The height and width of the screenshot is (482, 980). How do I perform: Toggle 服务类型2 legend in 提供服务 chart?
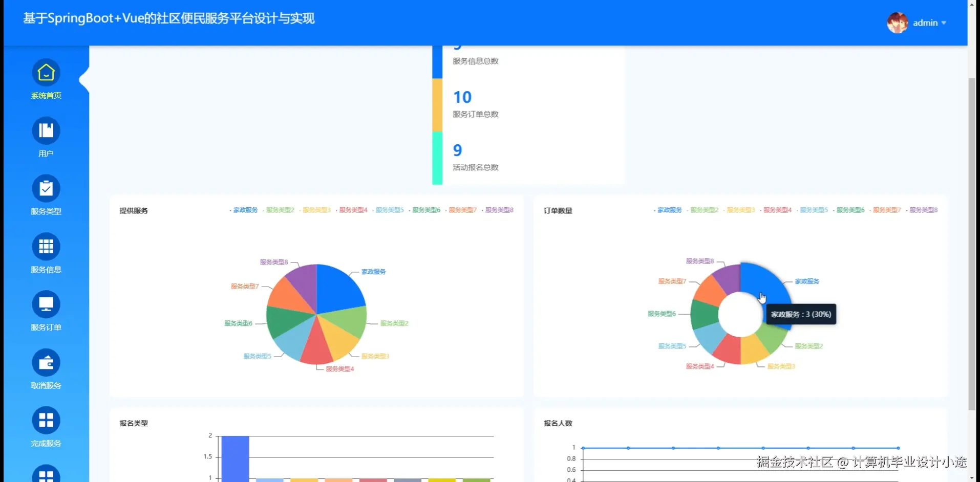pos(279,210)
